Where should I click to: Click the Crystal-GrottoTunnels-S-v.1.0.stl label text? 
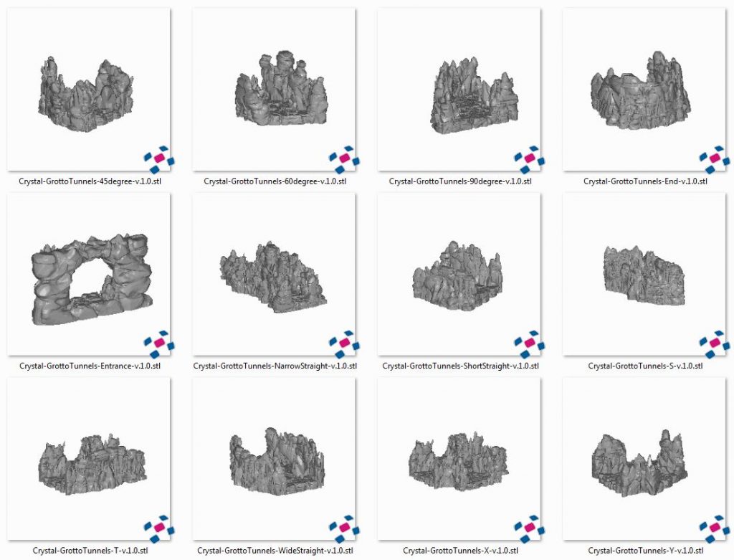click(644, 366)
